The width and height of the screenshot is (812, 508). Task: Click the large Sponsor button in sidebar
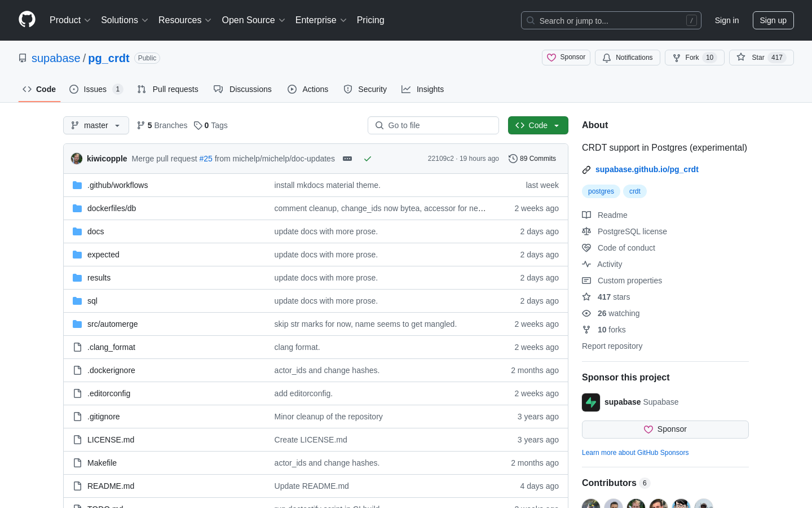pos(665,430)
